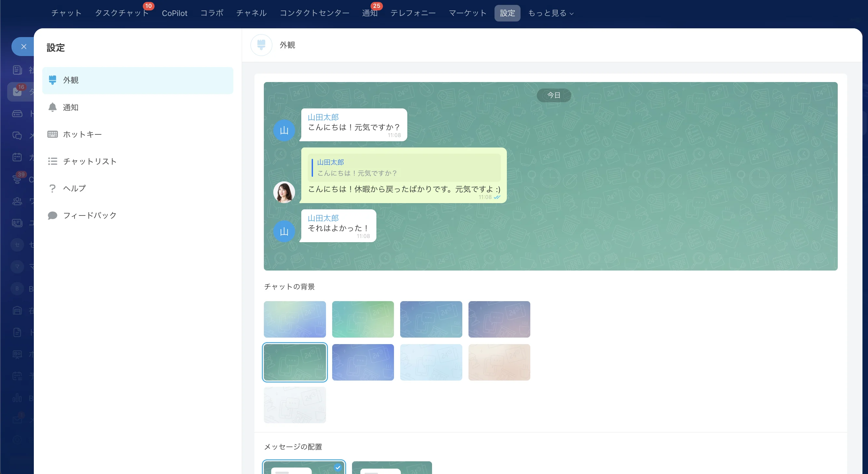This screenshot has width=868, height=474.
Task: Open 通知 bell icon settings
Action: tap(53, 107)
